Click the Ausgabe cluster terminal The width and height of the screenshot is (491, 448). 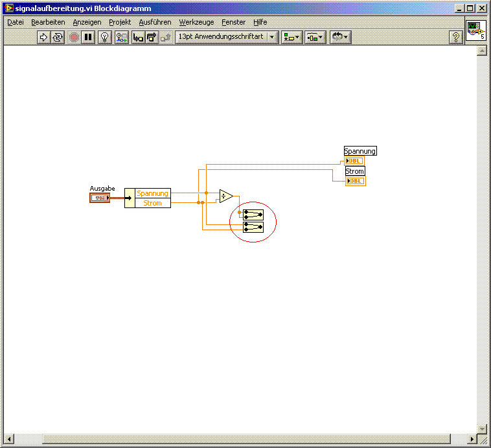click(100, 198)
